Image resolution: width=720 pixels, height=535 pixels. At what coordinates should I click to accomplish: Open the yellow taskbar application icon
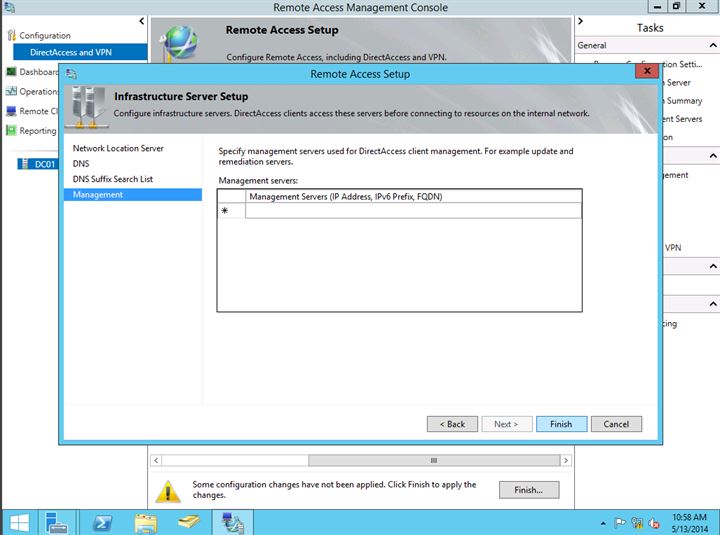(189, 522)
